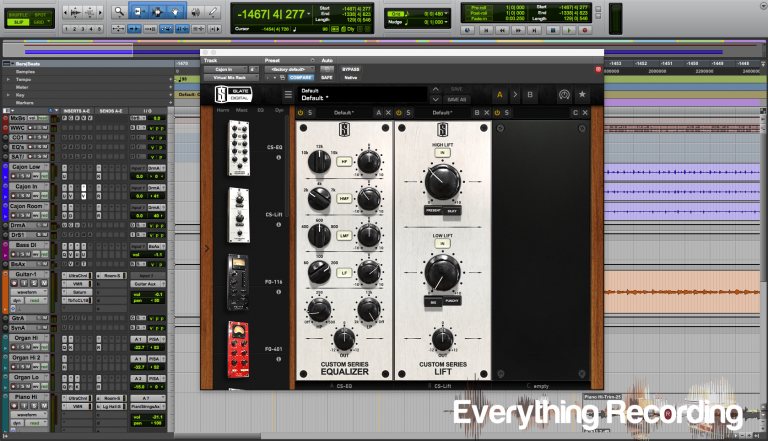This screenshot has height=441, width=768.
Task: Click Return to Zero transport button
Action: tap(486, 30)
